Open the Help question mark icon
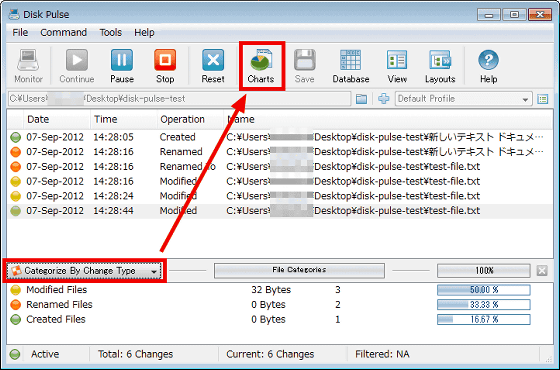Image resolution: width=560 pixels, height=370 pixels. (x=488, y=60)
